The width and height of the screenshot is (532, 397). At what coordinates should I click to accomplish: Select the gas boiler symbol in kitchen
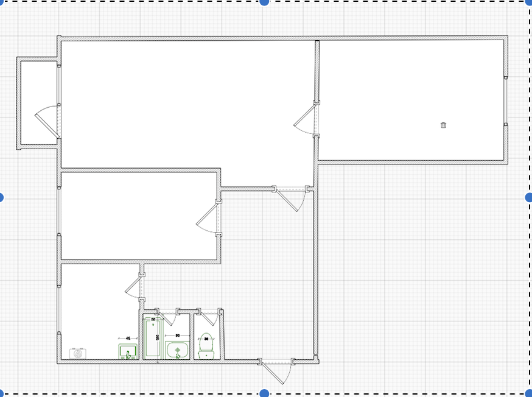pyautogui.click(x=78, y=354)
